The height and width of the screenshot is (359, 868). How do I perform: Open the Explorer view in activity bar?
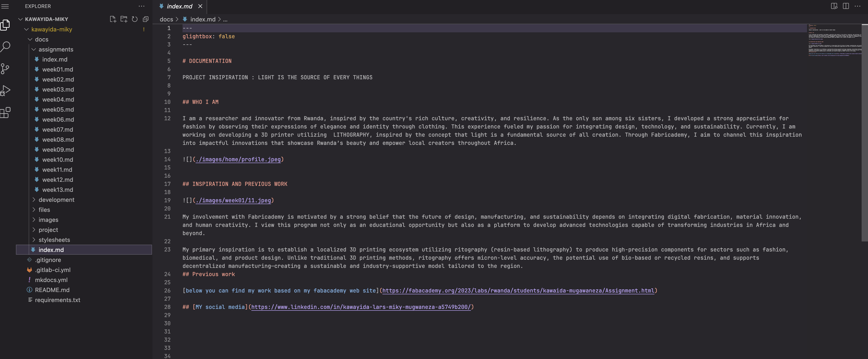(5, 25)
